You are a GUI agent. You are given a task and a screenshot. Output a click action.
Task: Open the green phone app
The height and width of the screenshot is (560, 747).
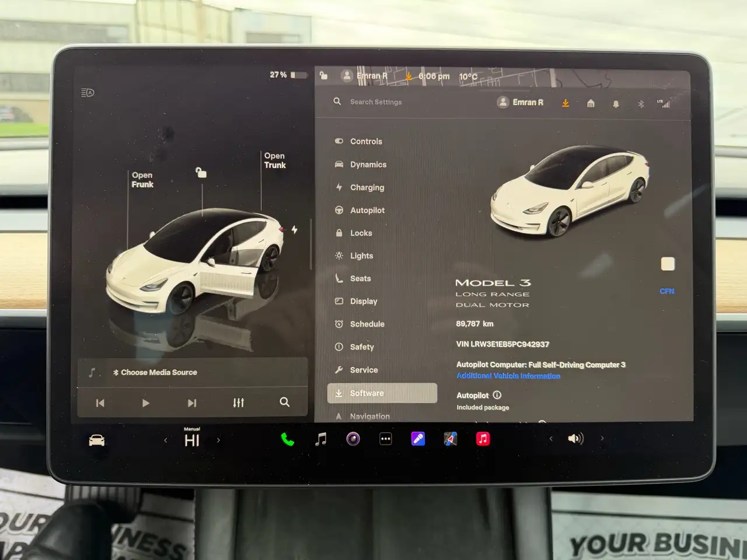pyautogui.click(x=287, y=439)
